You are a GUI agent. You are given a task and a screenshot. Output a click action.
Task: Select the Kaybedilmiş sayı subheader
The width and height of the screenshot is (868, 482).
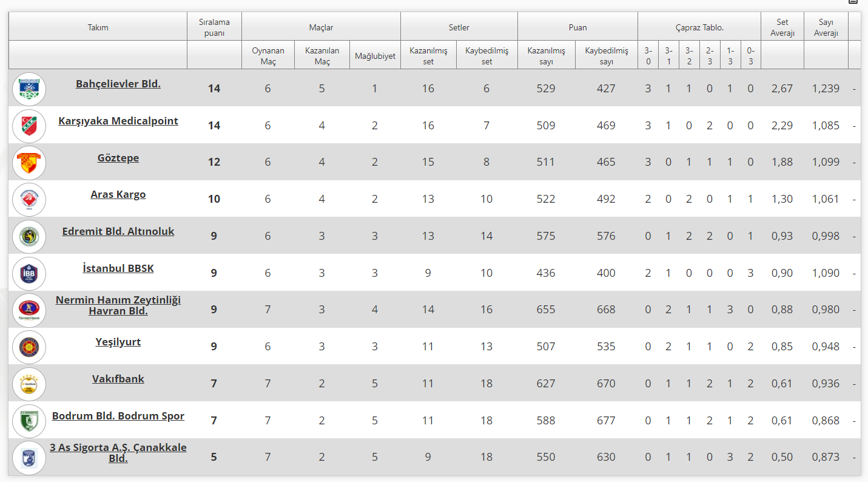pos(607,56)
